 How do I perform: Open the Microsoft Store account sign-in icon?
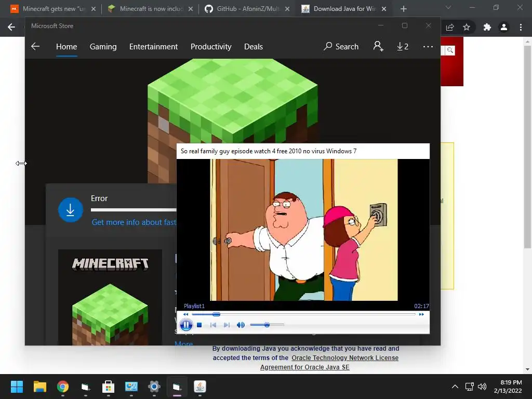pyautogui.click(x=378, y=46)
